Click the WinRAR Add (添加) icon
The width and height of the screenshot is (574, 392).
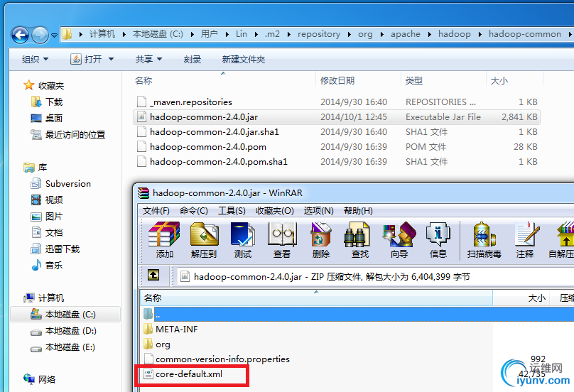pos(164,240)
